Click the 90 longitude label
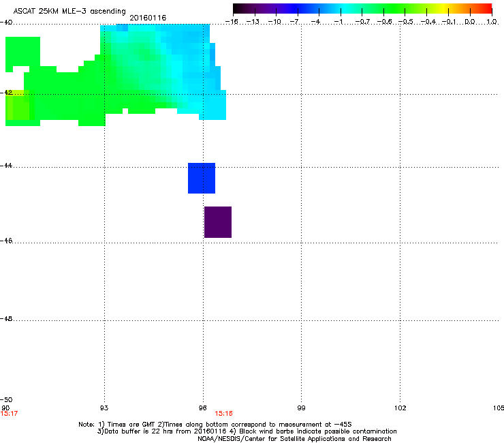 [5, 408]
